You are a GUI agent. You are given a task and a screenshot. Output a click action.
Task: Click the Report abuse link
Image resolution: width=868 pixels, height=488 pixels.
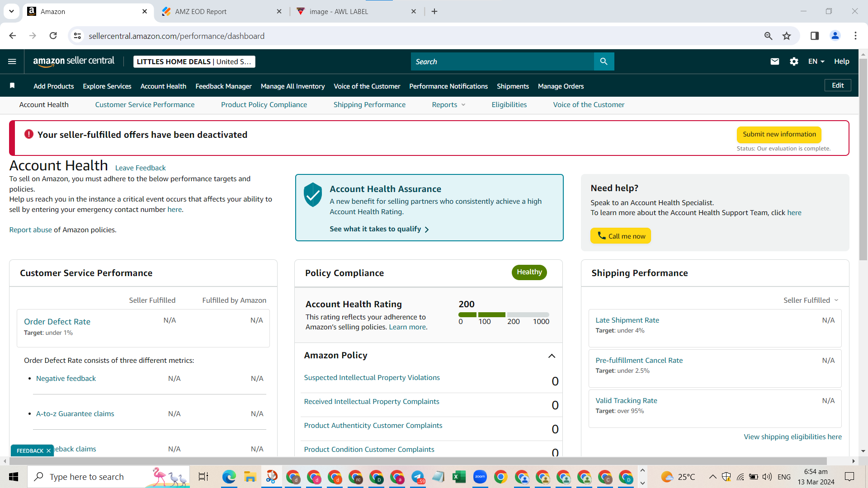pyautogui.click(x=30, y=230)
